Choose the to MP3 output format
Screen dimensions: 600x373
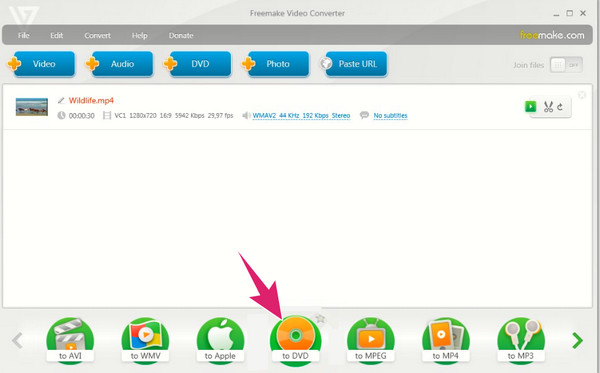[x=521, y=340]
